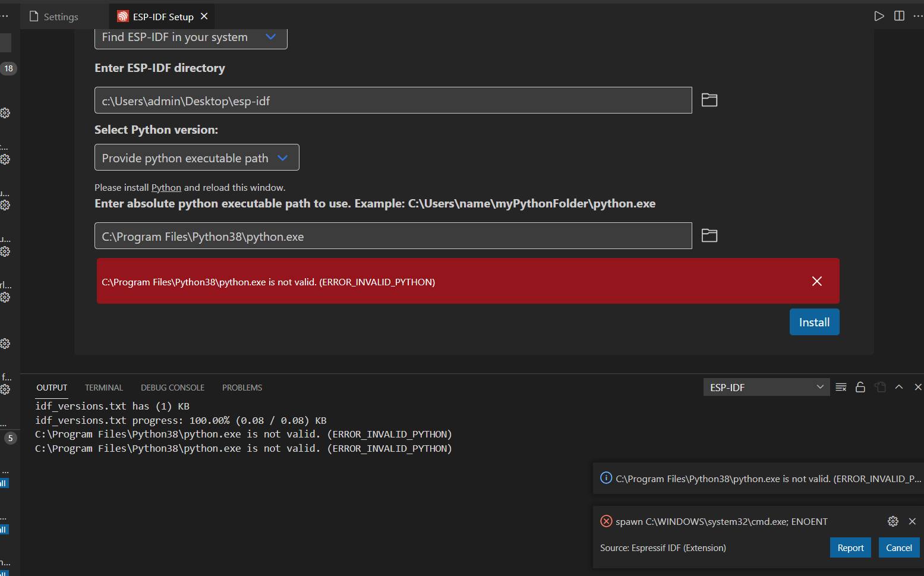Viewport: 924px width, 576px height.
Task: Click the red error icon in spawn notification
Action: pyautogui.click(x=606, y=521)
